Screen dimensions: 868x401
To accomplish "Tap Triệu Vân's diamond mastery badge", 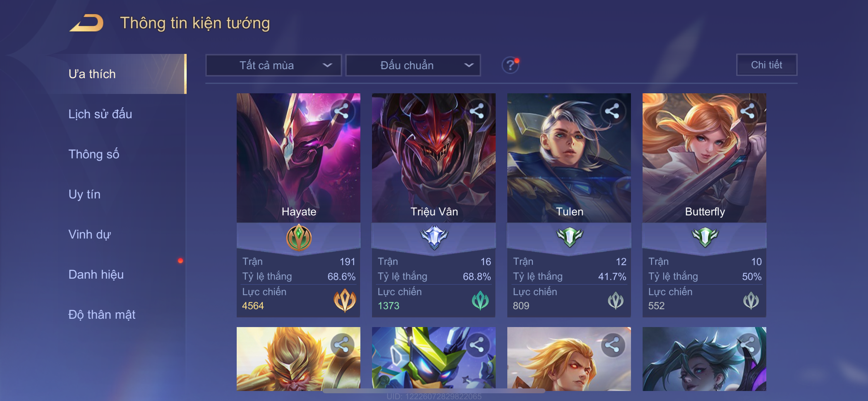I will 434,237.
